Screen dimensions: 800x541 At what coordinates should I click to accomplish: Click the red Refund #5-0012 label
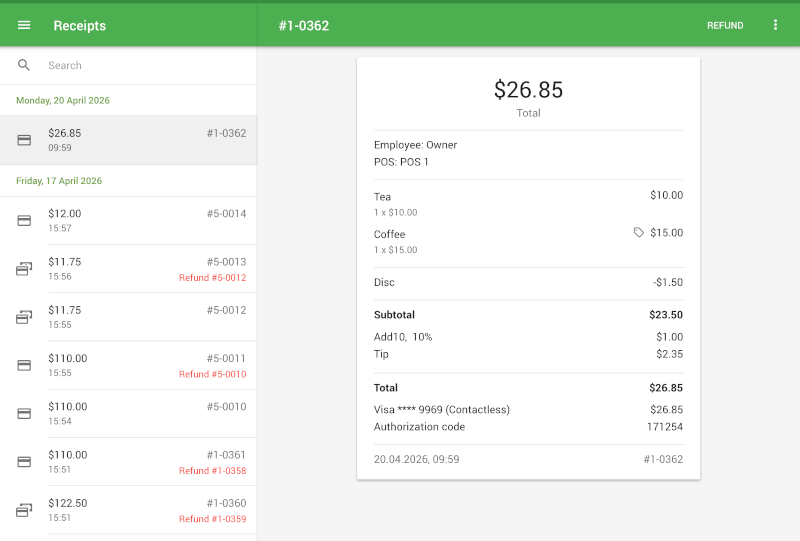tap(212, 278)
